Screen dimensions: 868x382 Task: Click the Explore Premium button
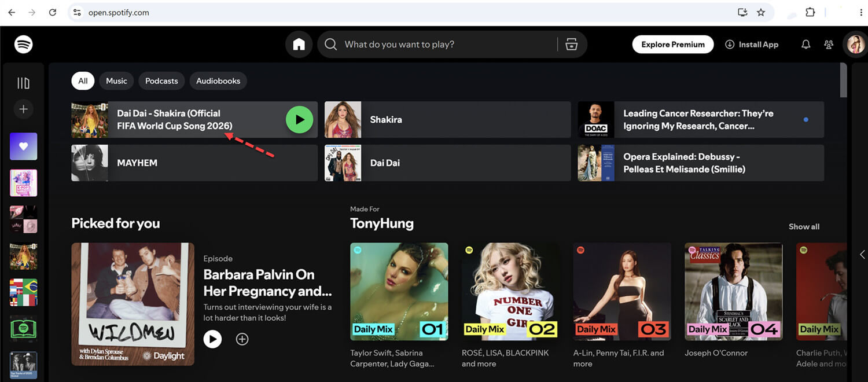[x=673, y=45]
